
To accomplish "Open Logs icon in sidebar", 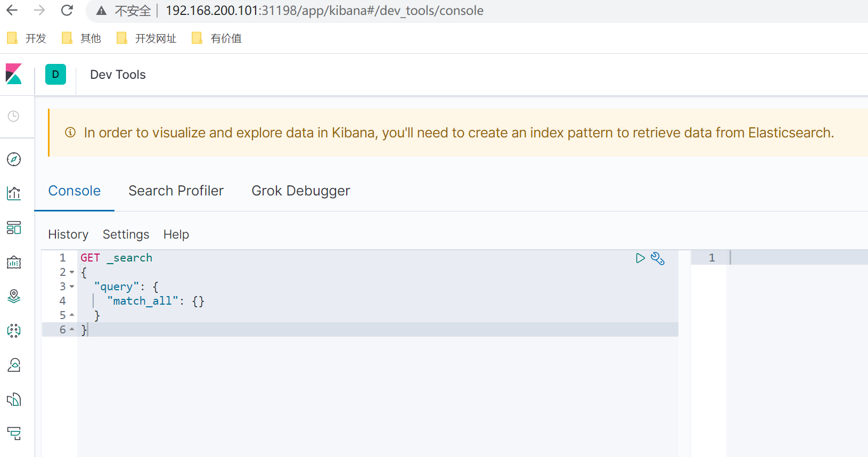I will [x=14, y=399].
